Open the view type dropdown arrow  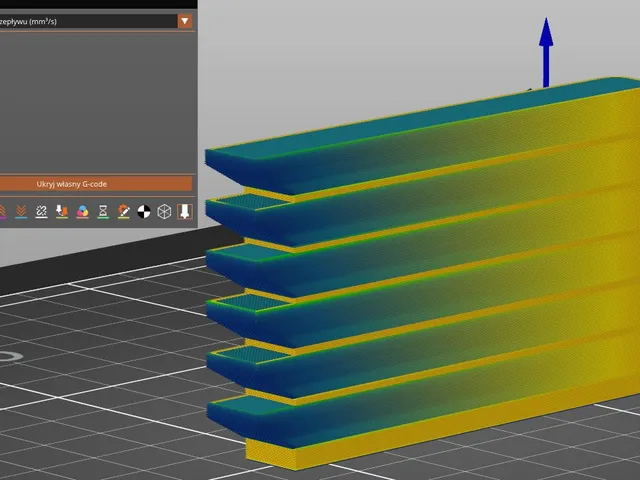pyautogui.click(x=184, y=21)
